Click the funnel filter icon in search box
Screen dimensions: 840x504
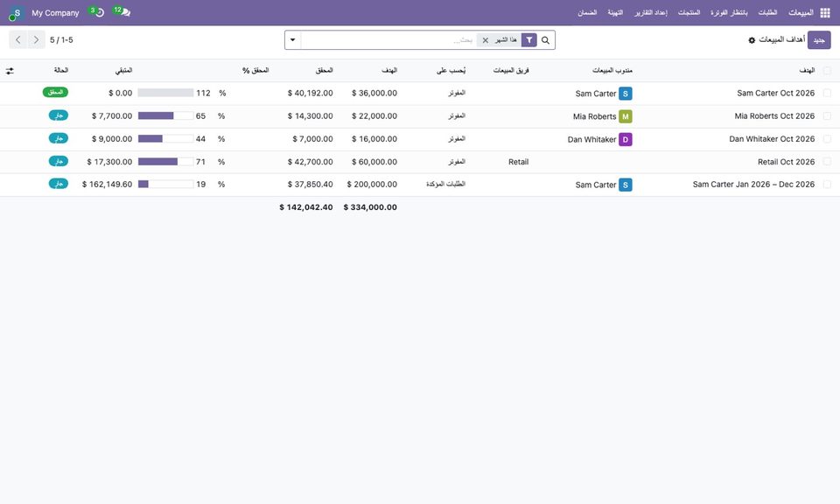click(528, 40)
